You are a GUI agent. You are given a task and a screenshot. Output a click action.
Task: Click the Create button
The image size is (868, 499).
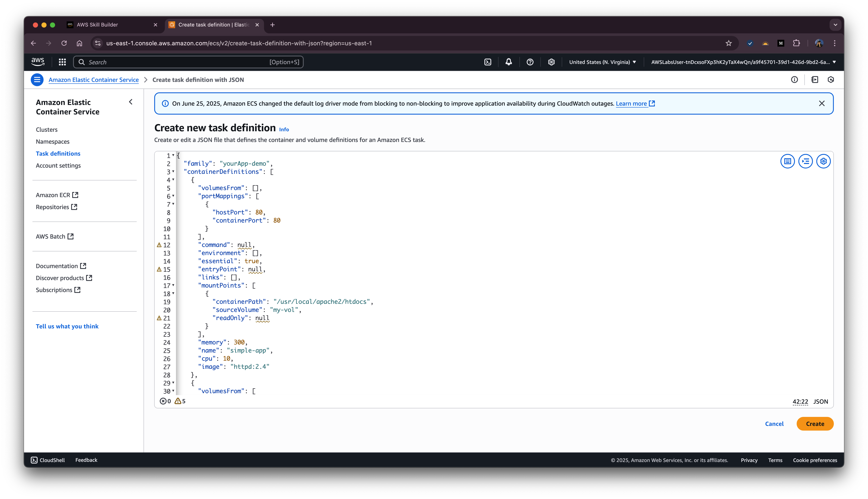815,424
